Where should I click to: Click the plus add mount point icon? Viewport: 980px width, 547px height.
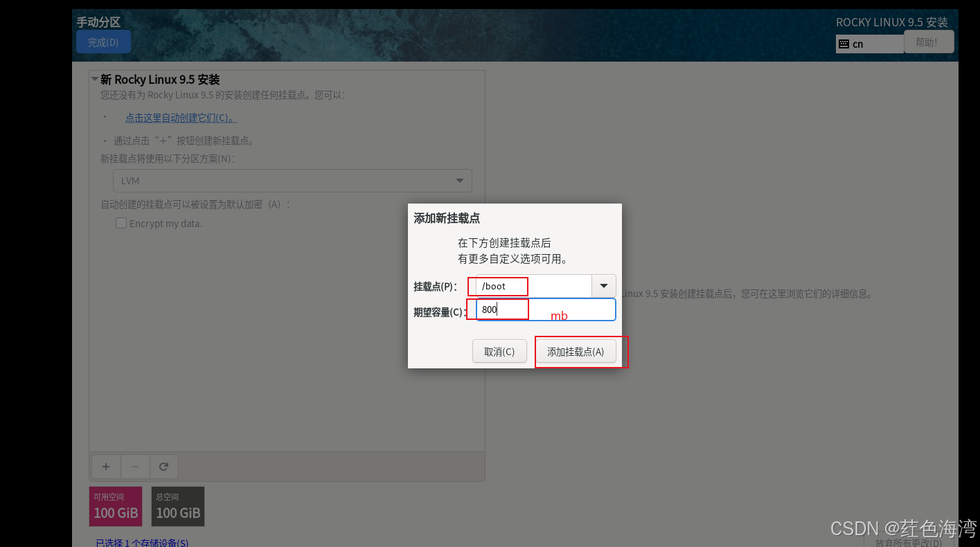(x=106, y=467)
